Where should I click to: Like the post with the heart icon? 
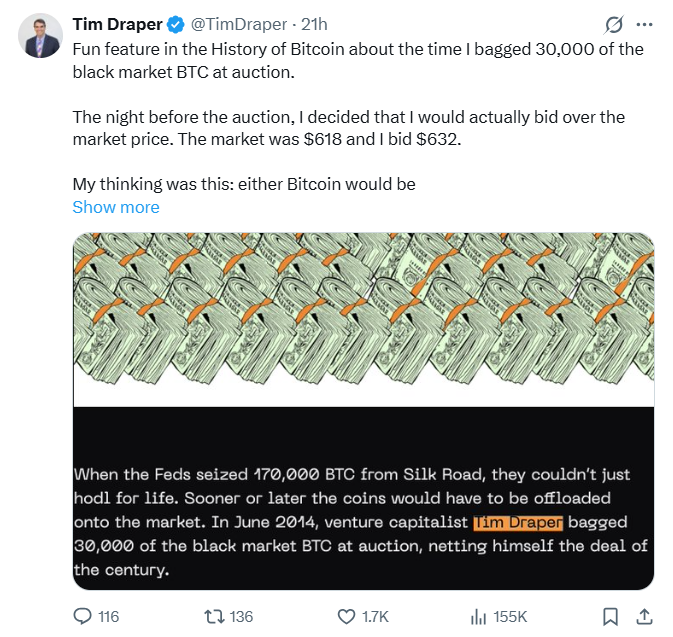(x=346, y=616)
